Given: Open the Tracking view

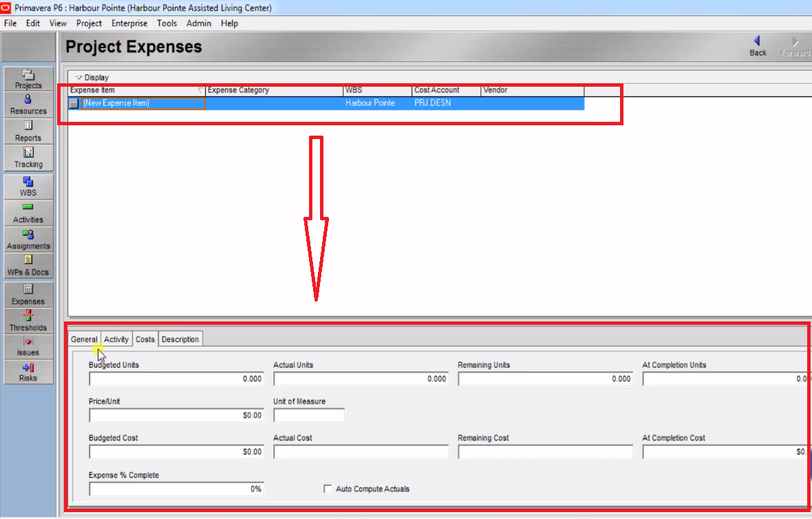Looking at the screenshot, I should click(x=28, y=157).
